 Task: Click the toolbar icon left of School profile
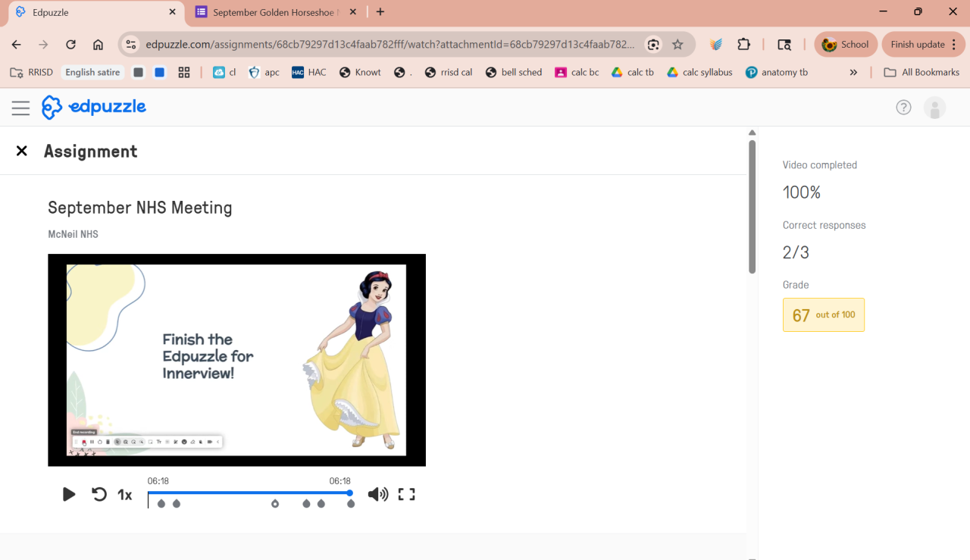click(x=784, y=45)
